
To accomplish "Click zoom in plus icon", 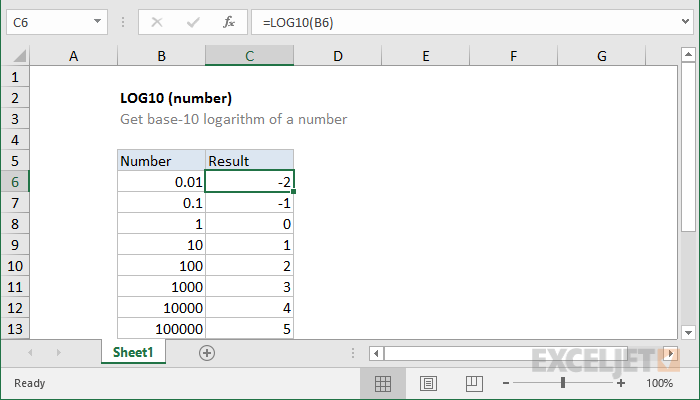I will 621,383.
